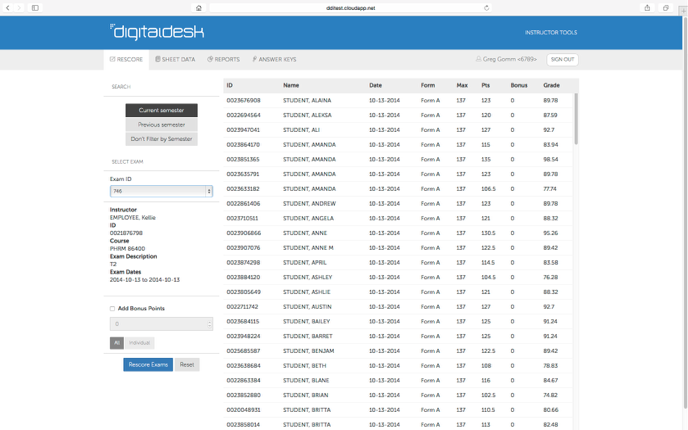Image resolution: width=688 pixels, height=430 pixels.
Task: Click the DigitalDesk logo
Action: pyautogui.click(x=156, y=32)
